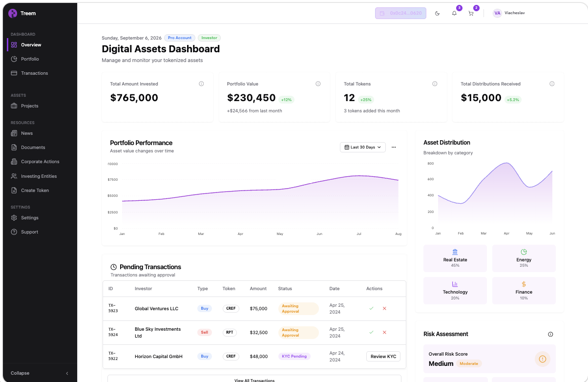Click the $48,000 amount cell

pyautogui.click(x=258, y=357)
